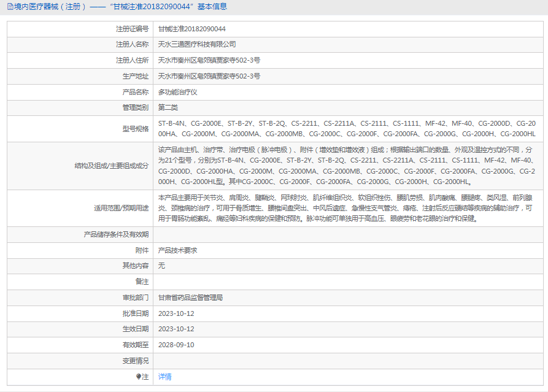Click the 适用范围/预期用途 label
Screen dimensions: 548x392
(x=122, y=208)
